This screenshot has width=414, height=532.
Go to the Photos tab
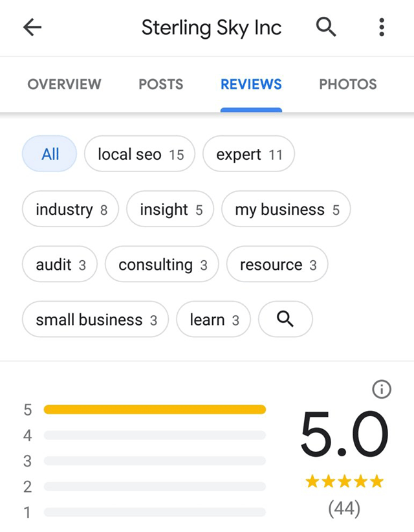347,84
